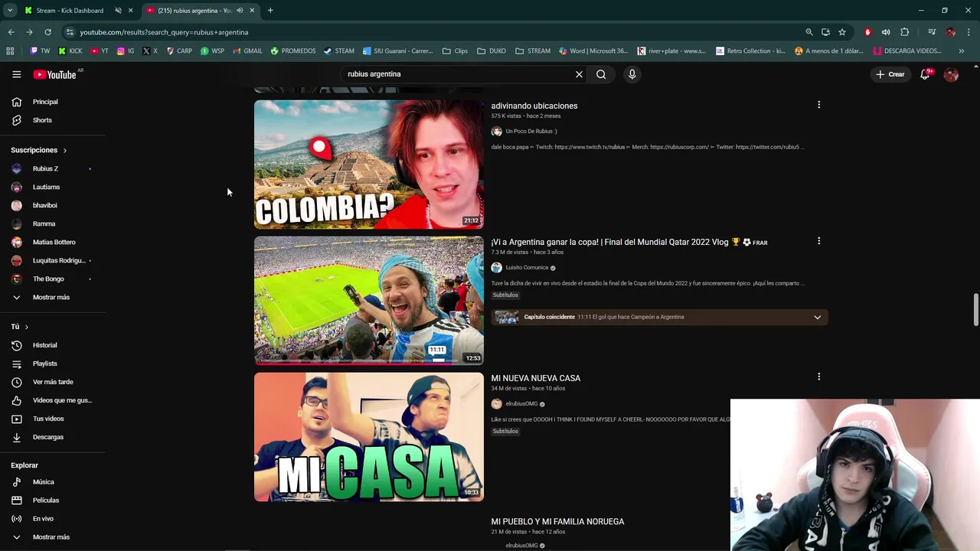
Task: Click the page vertical scrollbar thumb
Action: tap(975, 309)
